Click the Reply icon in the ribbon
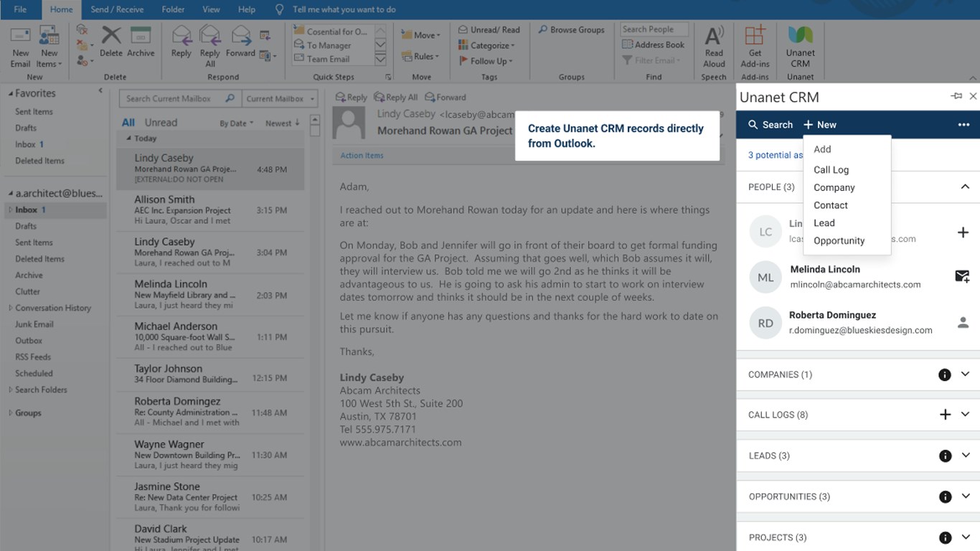Viewport: 980px width, 551px height. tap(181, 42)
